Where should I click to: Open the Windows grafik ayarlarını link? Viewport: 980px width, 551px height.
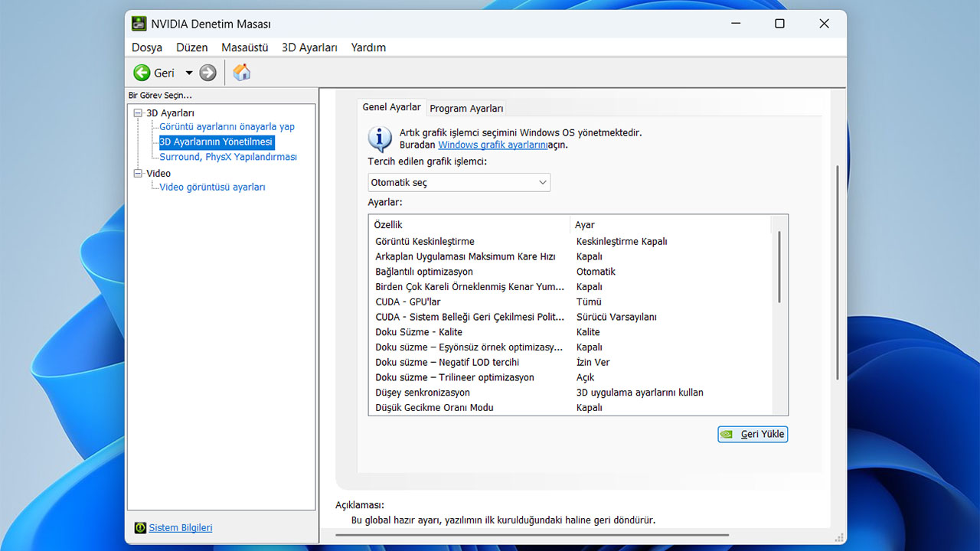click(492, 145)
